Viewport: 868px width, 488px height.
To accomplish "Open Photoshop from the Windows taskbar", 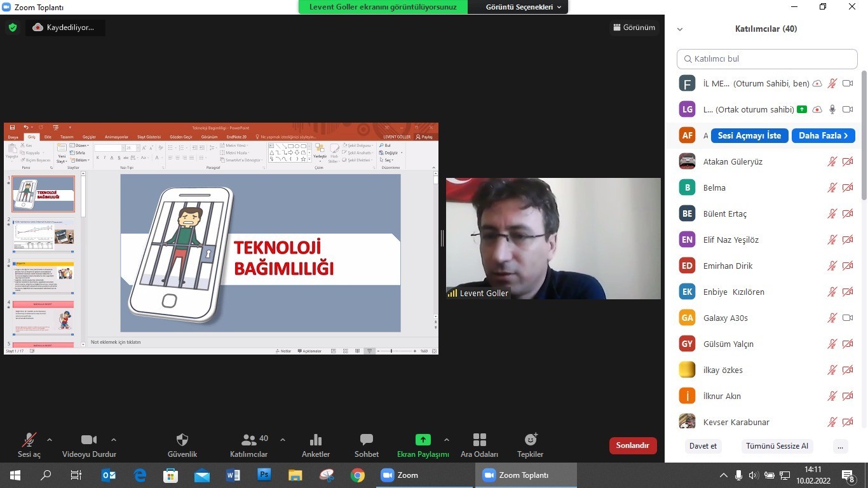I will click(264, 475).
